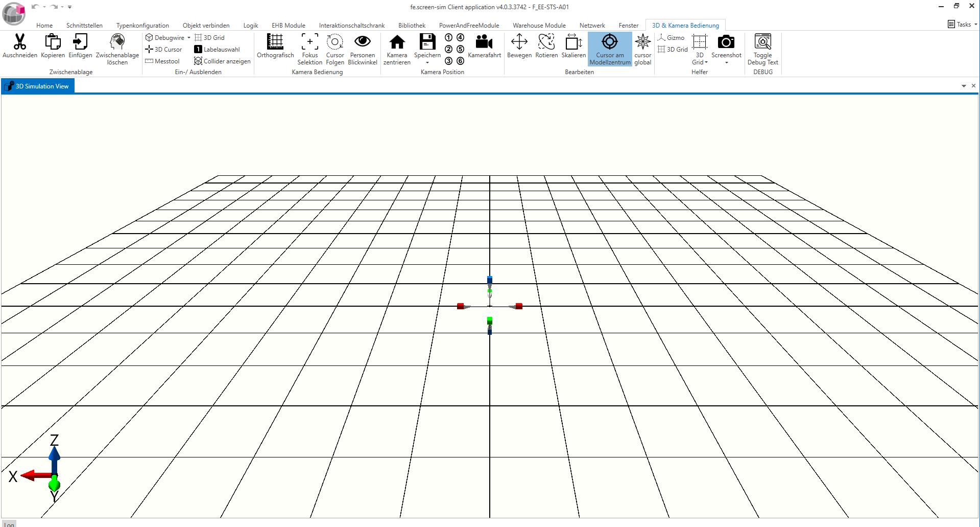Open the Home ribbon tab
Screen dimensions: 980x527
point(44,25)
